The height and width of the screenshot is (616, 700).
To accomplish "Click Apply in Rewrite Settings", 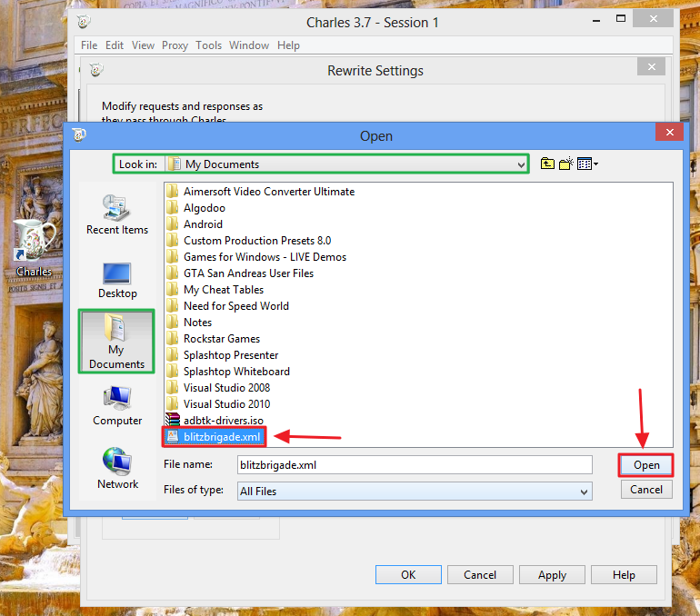I will click(552, 574).
